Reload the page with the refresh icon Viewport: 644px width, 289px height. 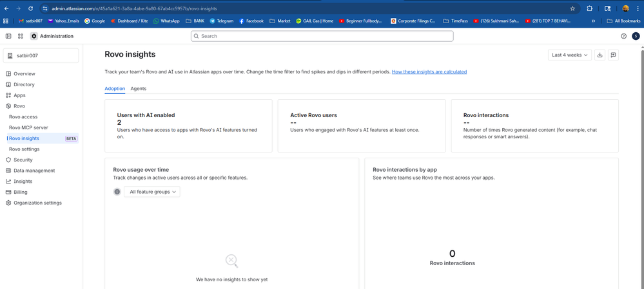[30, 8]
